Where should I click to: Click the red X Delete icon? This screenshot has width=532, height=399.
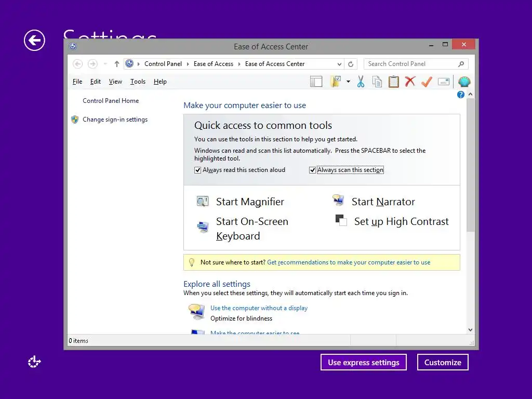pyautogui.click(x=410, y=82)
